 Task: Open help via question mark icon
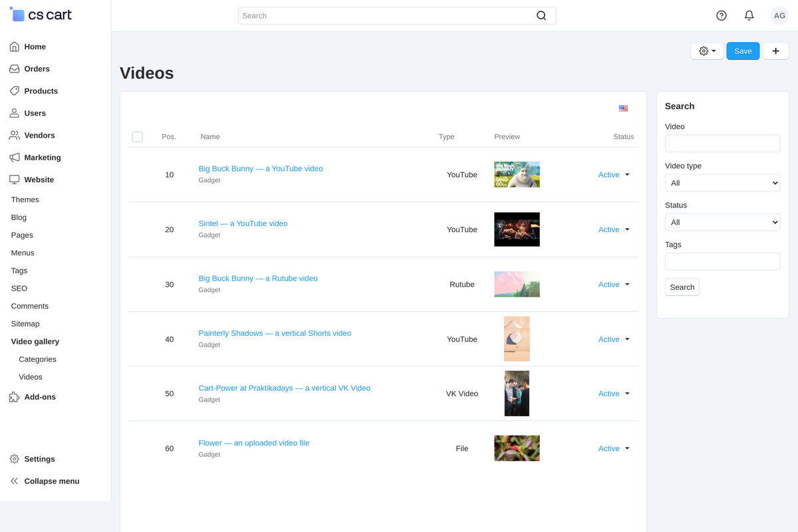pos(722,15)
